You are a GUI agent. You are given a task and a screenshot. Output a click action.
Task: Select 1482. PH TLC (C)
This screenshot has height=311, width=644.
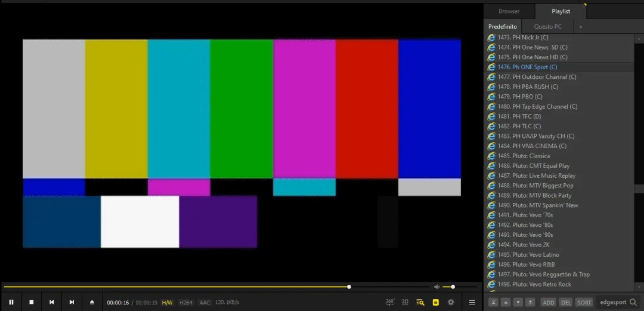(x=559, y=127)
